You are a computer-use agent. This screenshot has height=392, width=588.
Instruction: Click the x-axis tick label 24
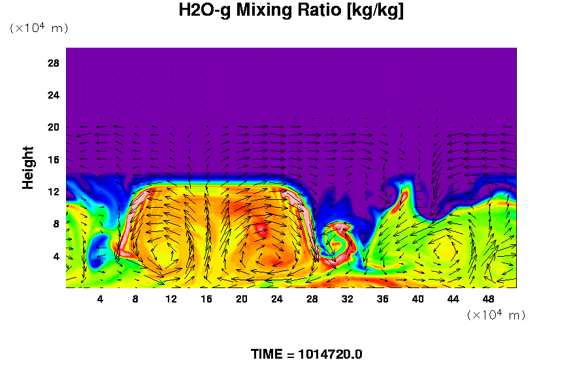tap(277, 299)
